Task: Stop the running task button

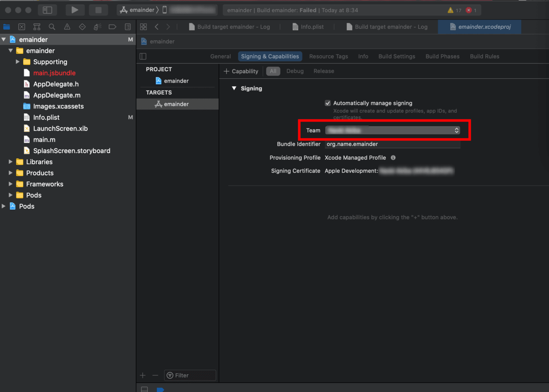Action: point(98,10)
